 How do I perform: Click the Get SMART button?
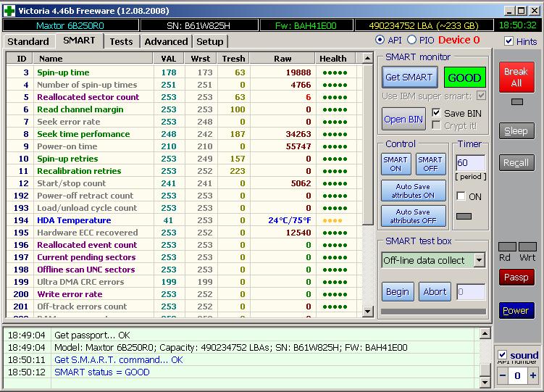(409, 77)
